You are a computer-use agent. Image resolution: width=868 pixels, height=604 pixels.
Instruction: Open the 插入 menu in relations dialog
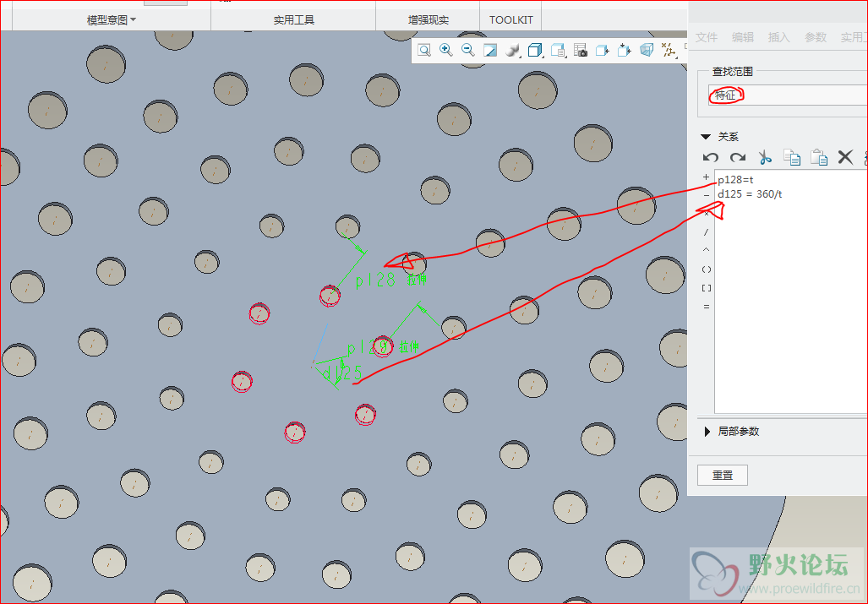(x=779, y=37)
